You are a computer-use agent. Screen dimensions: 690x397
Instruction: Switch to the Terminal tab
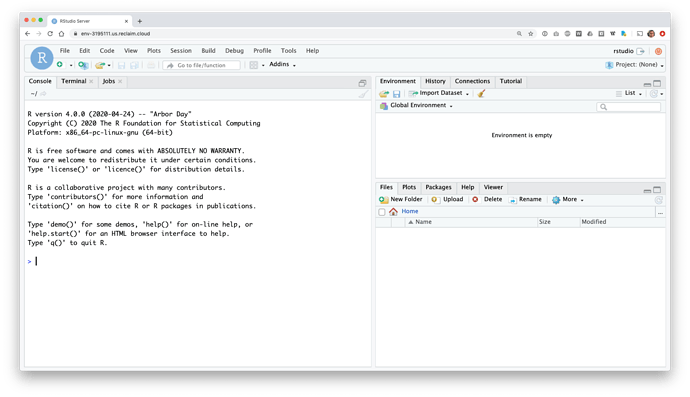tap(73, 81)
